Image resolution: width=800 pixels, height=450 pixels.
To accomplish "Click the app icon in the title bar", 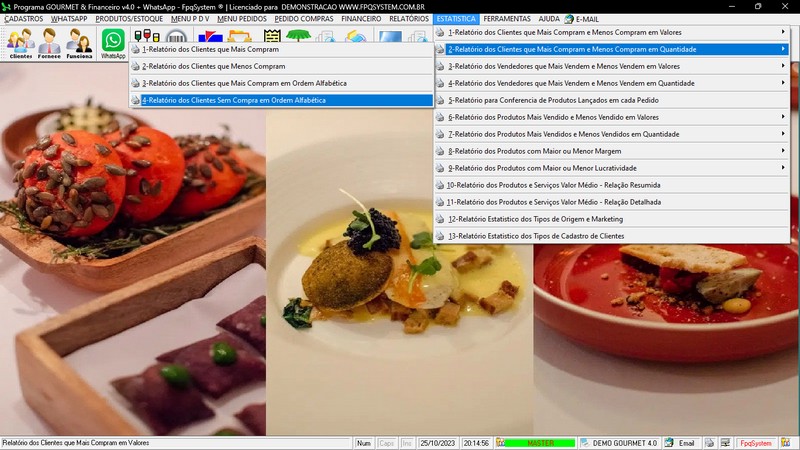I will tap(6, 7).
